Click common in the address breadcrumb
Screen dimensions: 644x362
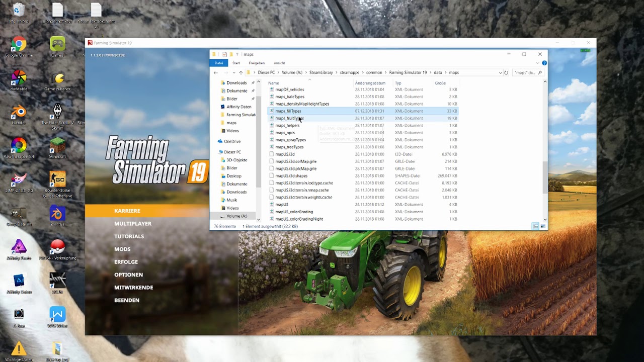pos(374,72)
